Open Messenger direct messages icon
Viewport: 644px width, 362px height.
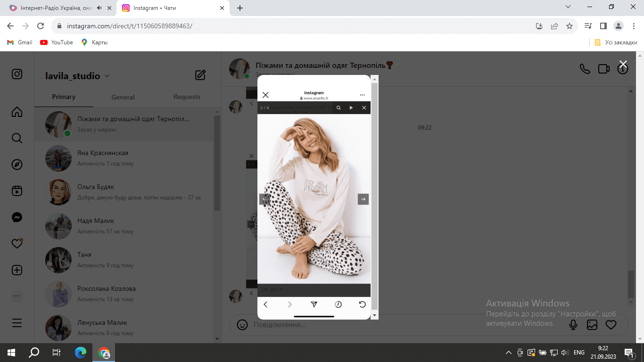pos(17,217)
